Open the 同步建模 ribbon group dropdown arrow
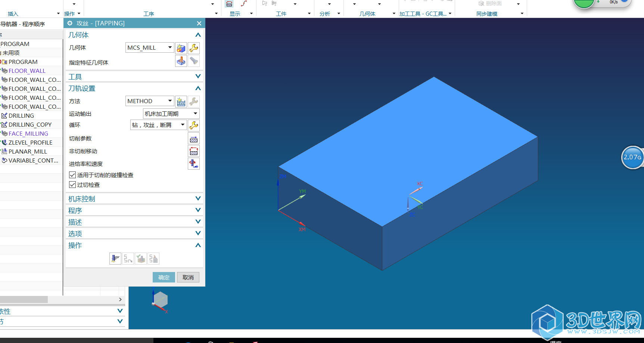 point(522,14)
